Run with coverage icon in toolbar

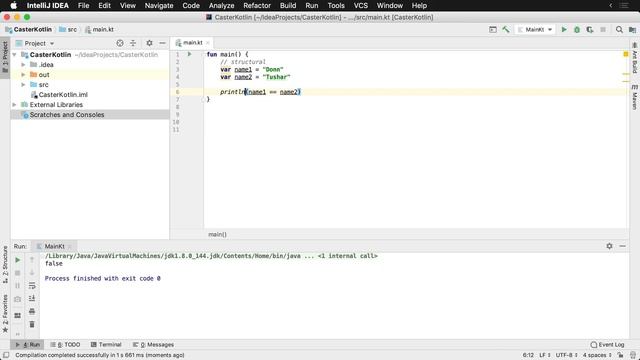coord(590,29)
